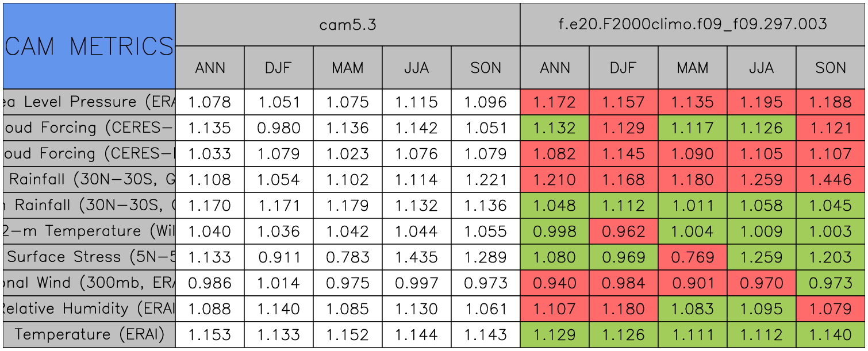The image size is (868, 351).
Task: Select the MAM header under f.e20.F2000climo
Action: coord(692,68)
